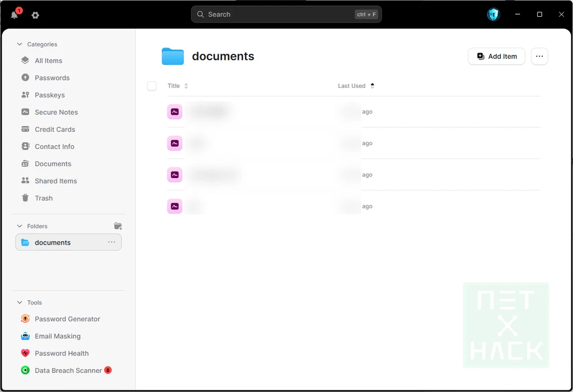573x392 pixels.
Task: Create new folder with folder-plus icon
Action: (118, 226)
